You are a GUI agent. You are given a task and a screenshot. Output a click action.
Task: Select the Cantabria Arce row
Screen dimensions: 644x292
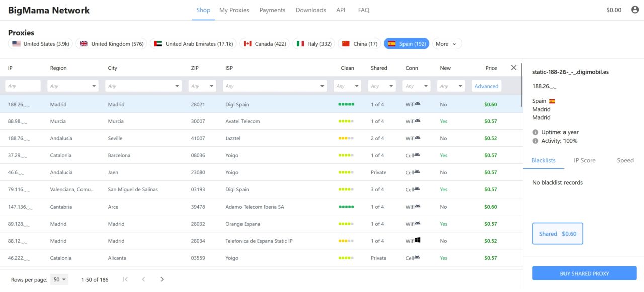[261, 207]
